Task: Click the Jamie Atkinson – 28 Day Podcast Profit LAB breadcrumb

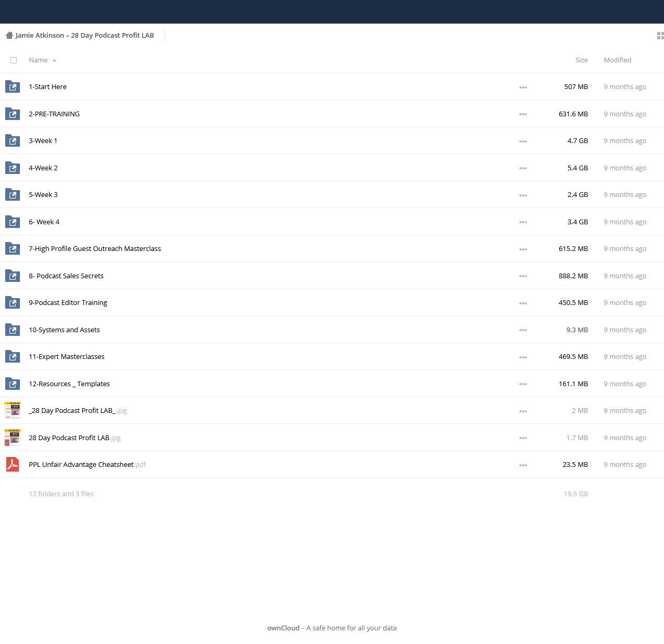Action: pyautogui.click(x=85, y=36)
